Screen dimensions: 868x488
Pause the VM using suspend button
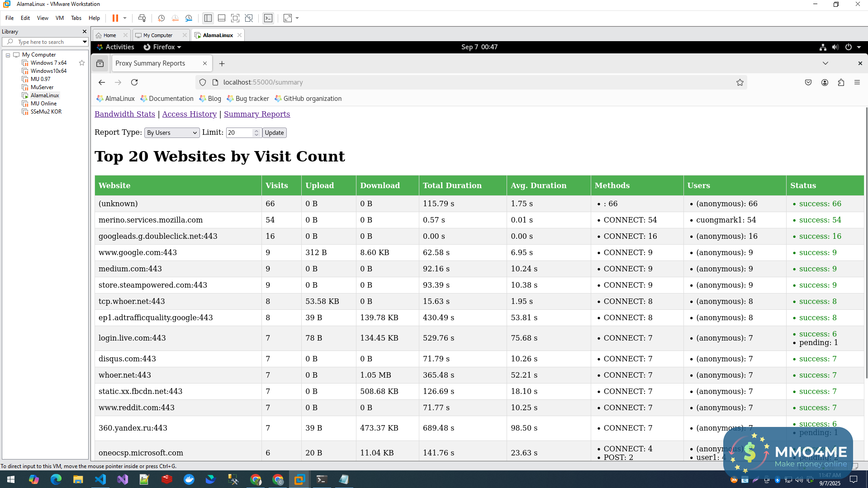click(x=115, y=18)
